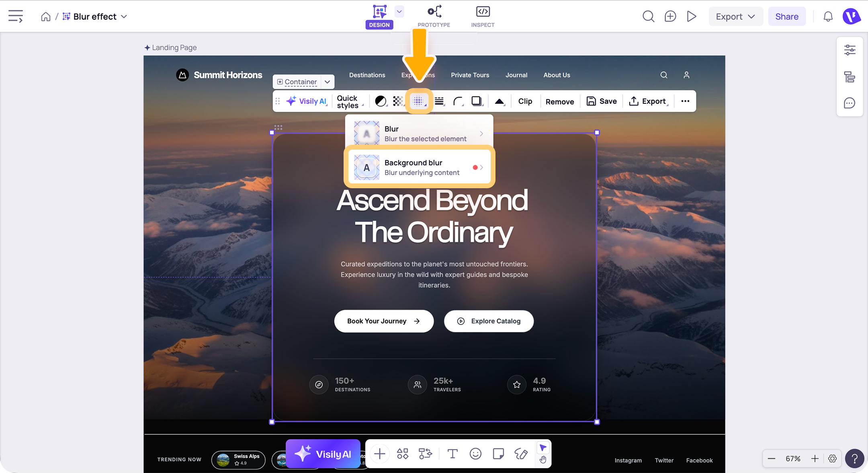Viewport: 868px width, 473px height.
Task: Switch to the INSPECT tab
Action: click(x=483, y=16)
